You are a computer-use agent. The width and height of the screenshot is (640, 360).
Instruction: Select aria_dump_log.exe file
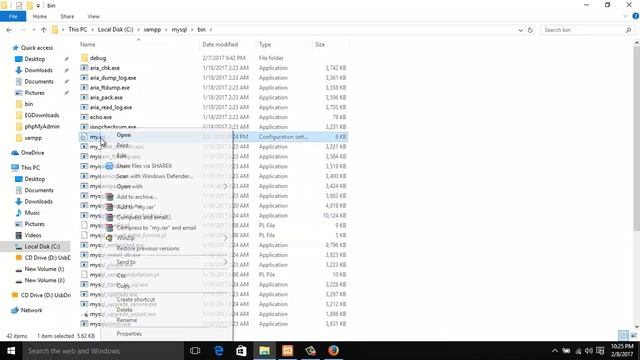113,78
